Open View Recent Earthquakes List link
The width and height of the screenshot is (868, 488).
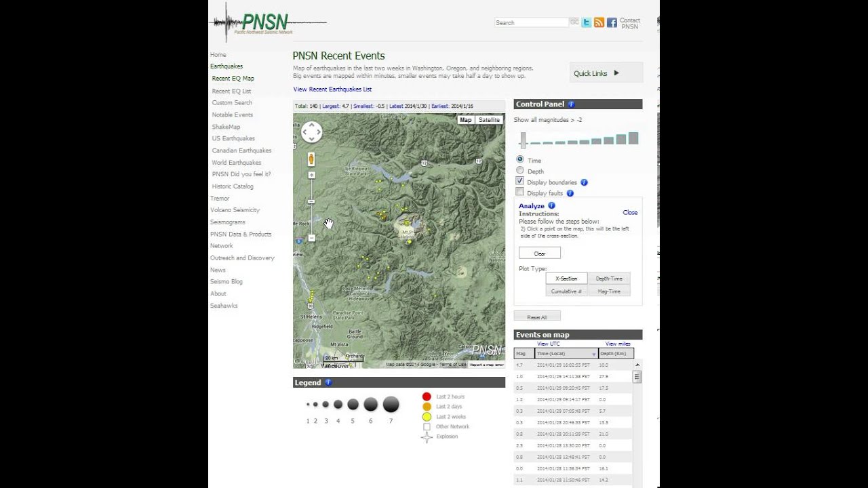tap(332, 89)
